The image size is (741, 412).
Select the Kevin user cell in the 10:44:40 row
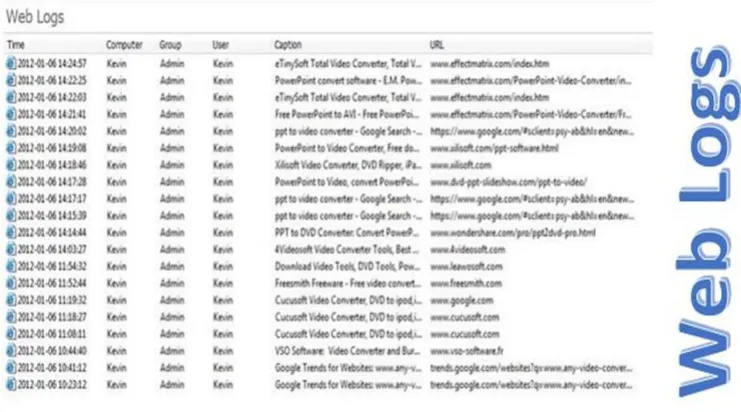pyautogui.click(x=223, y=351)
